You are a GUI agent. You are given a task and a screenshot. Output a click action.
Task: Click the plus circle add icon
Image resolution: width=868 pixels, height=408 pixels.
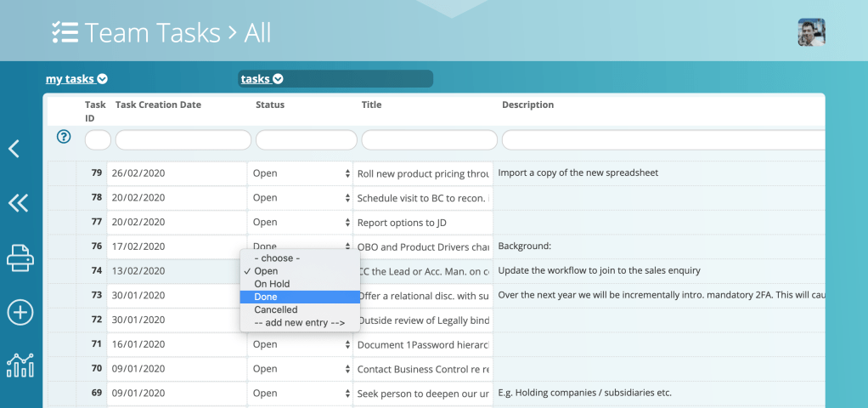20,312
